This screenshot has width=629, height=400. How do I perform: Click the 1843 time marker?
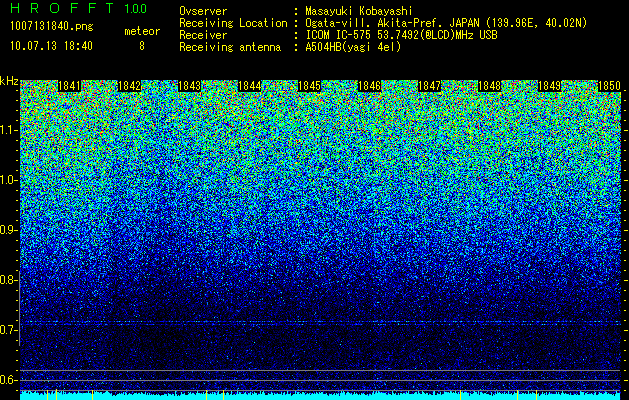click(189, 86)
